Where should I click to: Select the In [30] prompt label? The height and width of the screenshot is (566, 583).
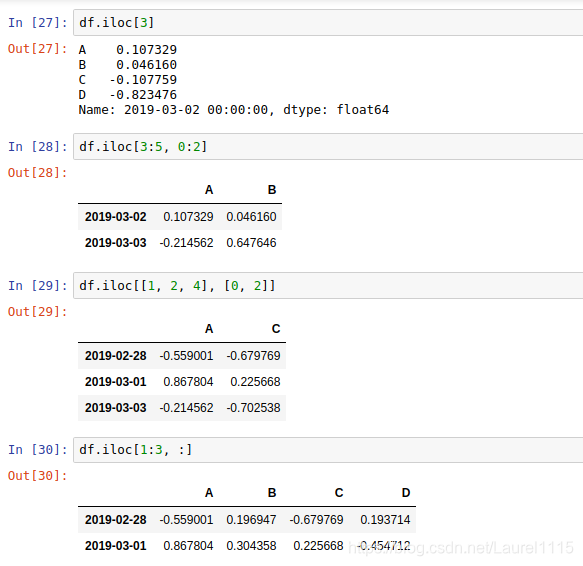coord(38,450)
